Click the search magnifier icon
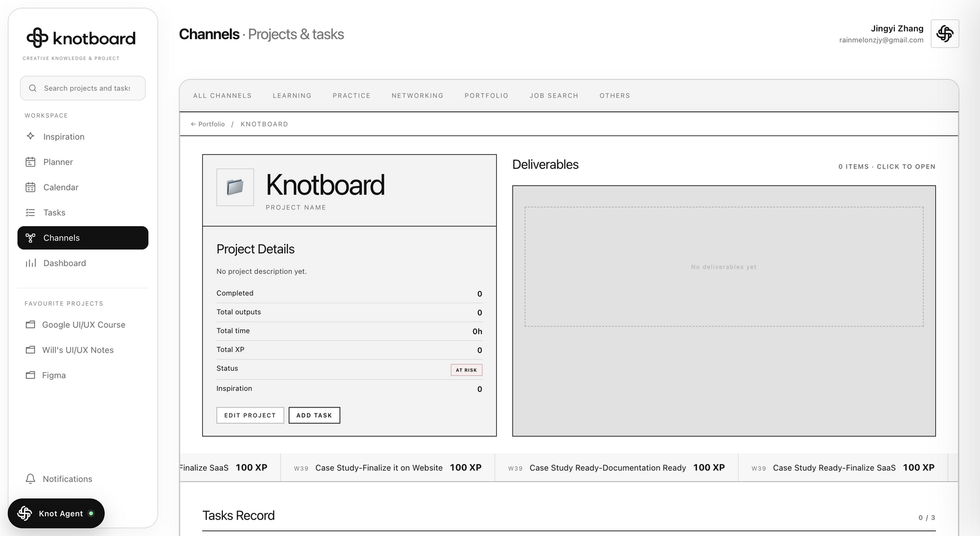Screen dimensions: 980x536 tap(33, 88)
